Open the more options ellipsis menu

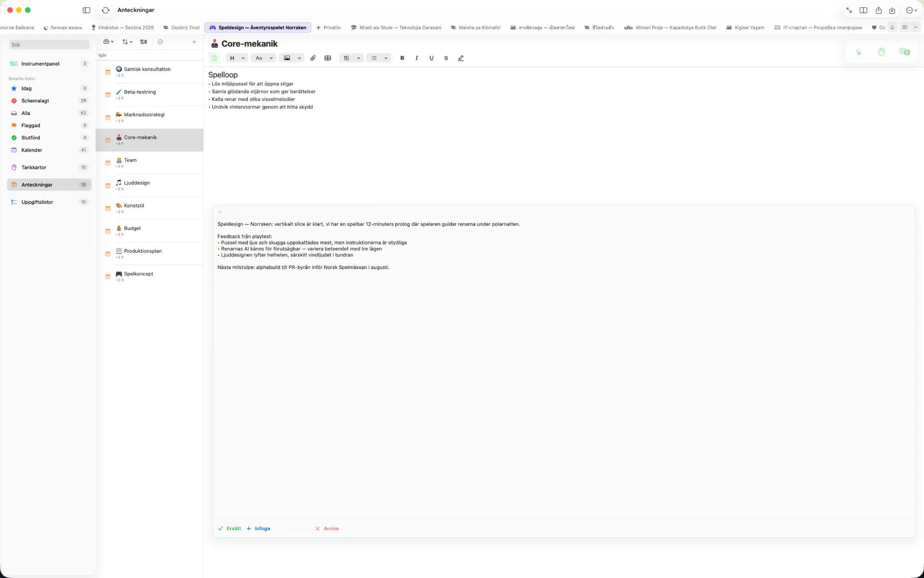(x=911, y=10)
